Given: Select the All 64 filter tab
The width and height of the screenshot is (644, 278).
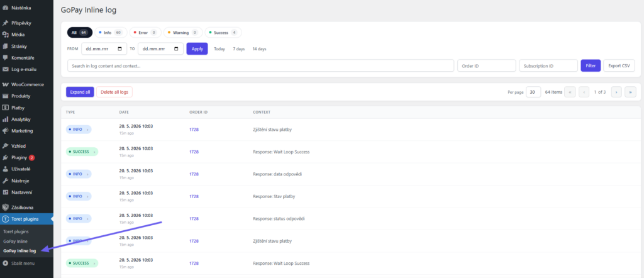Looking at the screenshot, I should point(80,33).
